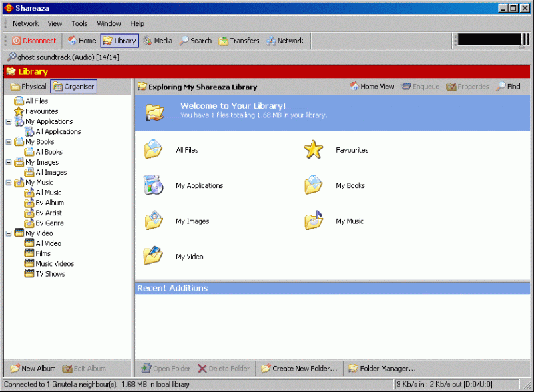Click the bandwidth status text in status bar
Screen dimensions: 534x392
coord(444,384)
